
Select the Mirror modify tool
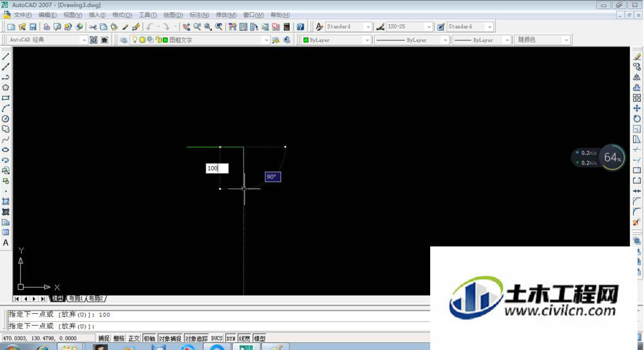pos(637,77)
